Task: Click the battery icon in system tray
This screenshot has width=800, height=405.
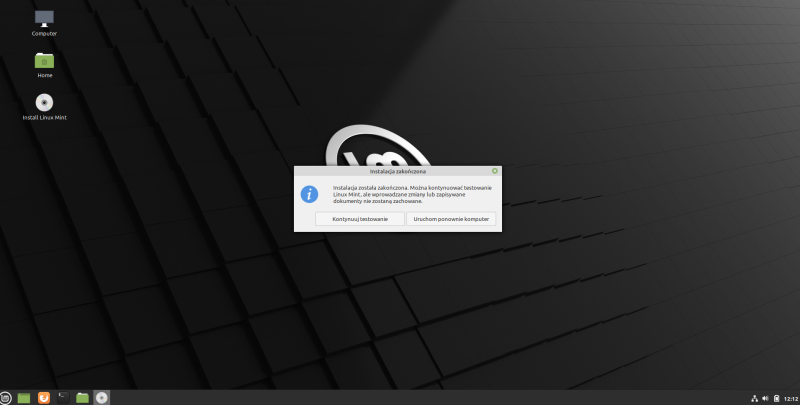Action: (x=777, y=398)
